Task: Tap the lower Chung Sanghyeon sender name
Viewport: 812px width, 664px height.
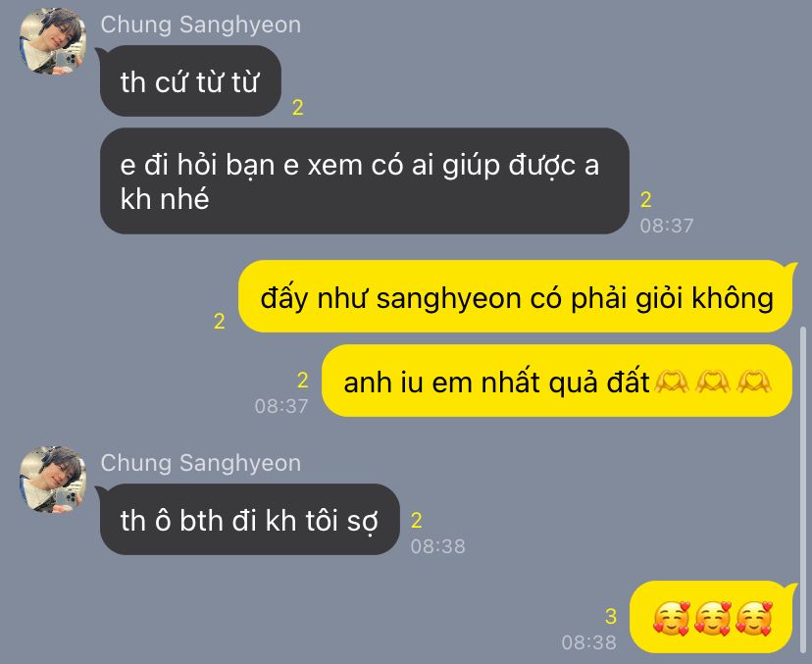Action: [200, 463]
